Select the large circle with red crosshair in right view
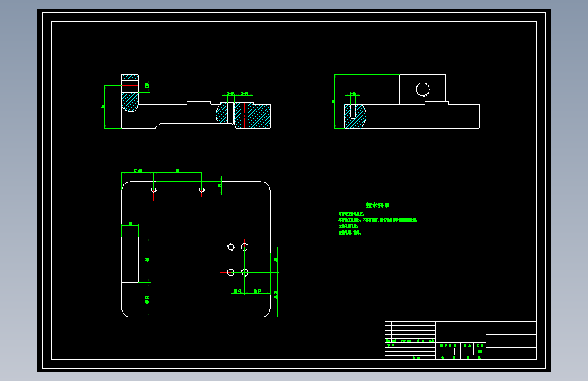Image resolution: width=588 pixels, height=381 pixels. pyautogui.click(x=423, y=89)
